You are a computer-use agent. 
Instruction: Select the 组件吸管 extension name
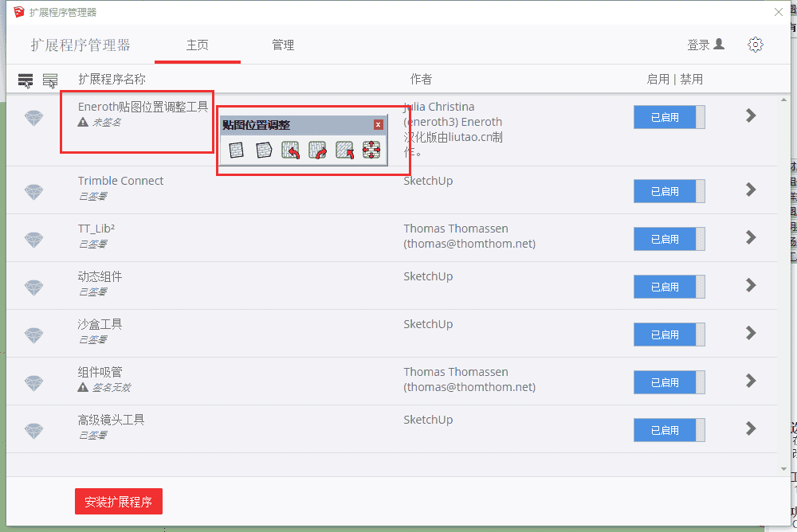tap(100, 372)
